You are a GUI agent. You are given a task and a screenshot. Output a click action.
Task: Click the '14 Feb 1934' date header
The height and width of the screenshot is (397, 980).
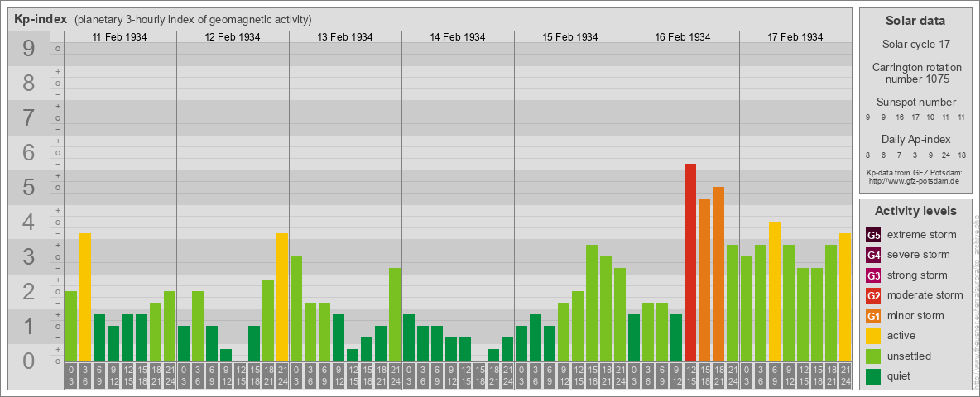(x=458, y=37)
